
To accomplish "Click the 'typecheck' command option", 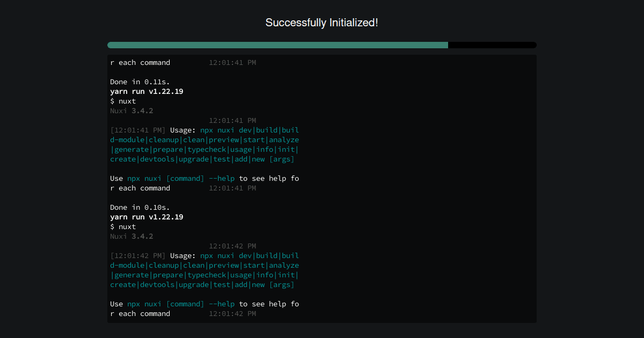I will (x=207, y=149).
